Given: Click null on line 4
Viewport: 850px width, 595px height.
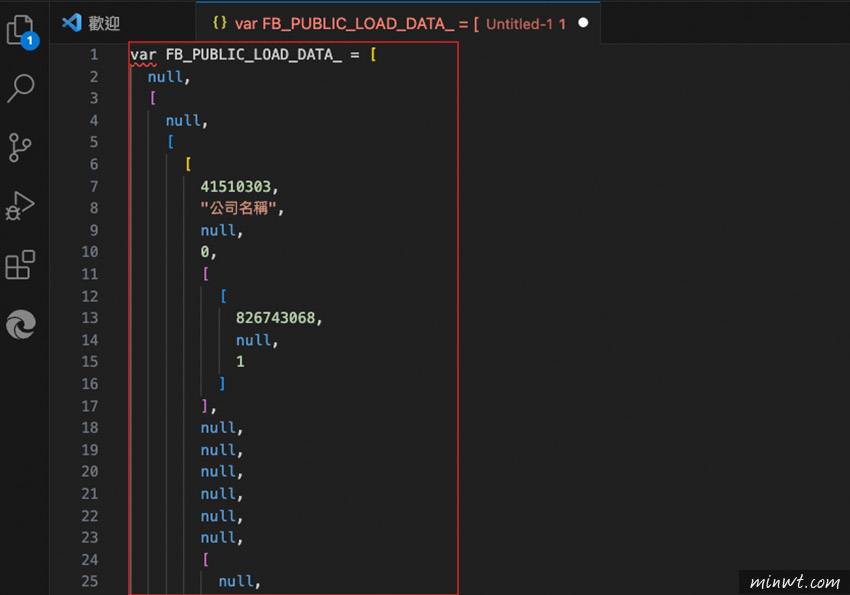Looking at the screenshot, I should click(183, 120).
